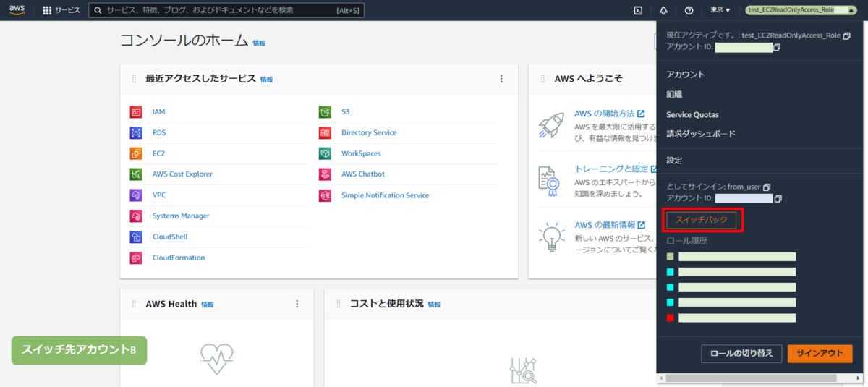The width and height of the screenshot is (868, 387).
Task: Click the menu scrollbar's left arrow
Action: coord(661,378)
